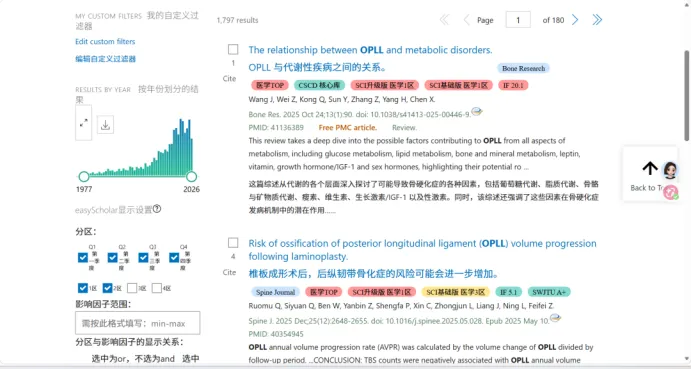
Task: Click the IF 5.1 badge
Action: coord(508,292)
